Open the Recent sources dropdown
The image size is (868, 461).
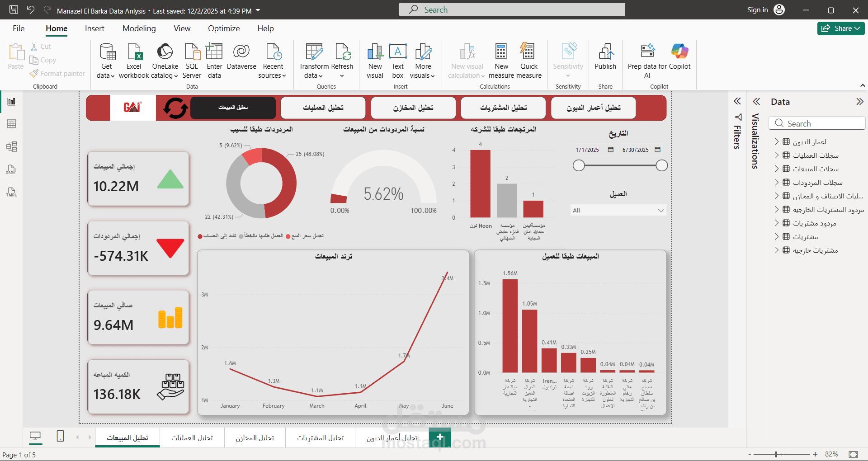[x=273, y=61]
